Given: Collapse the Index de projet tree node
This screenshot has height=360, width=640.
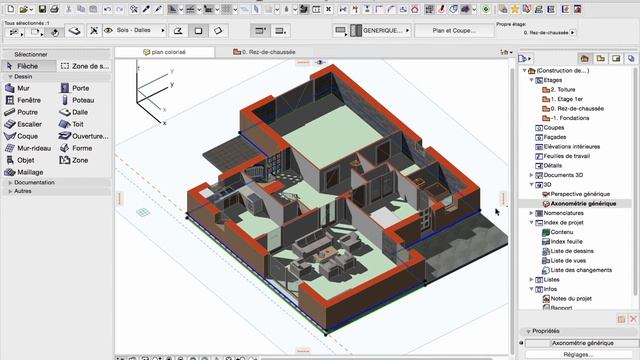Looking at the screenshot, I should [x=531, y=222].
